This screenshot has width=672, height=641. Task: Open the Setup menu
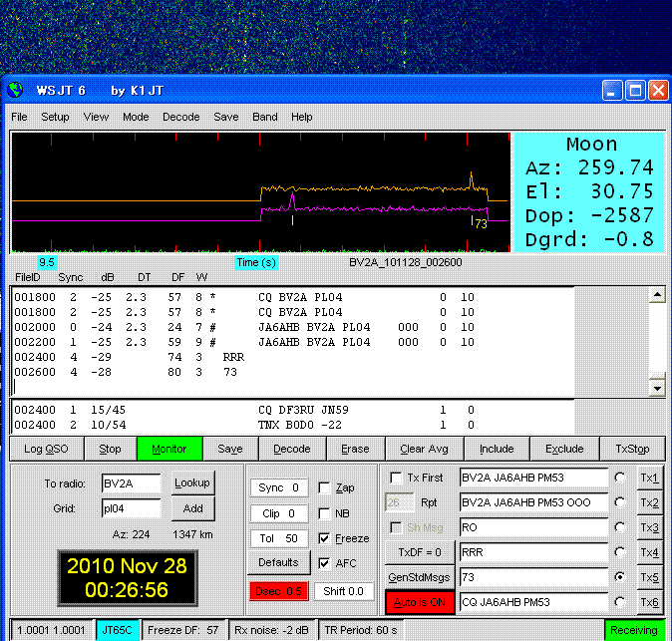pyautogui.click(x=55, y=117)
